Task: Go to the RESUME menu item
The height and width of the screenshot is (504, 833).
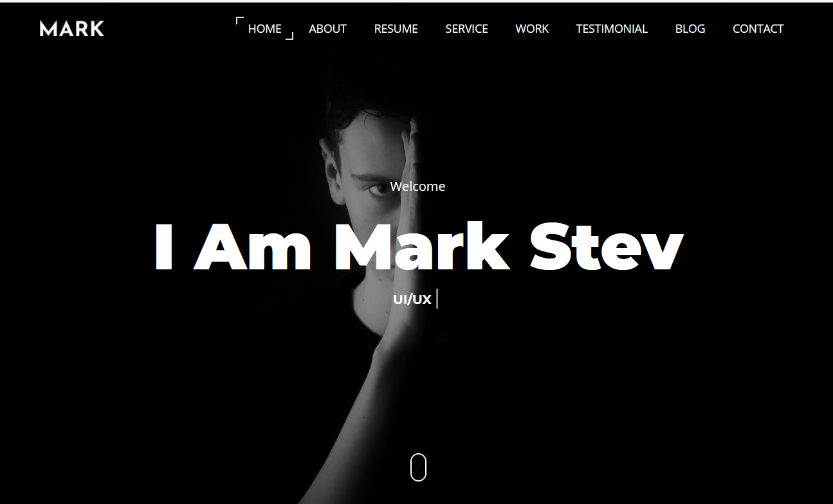Action: point(396,29)
